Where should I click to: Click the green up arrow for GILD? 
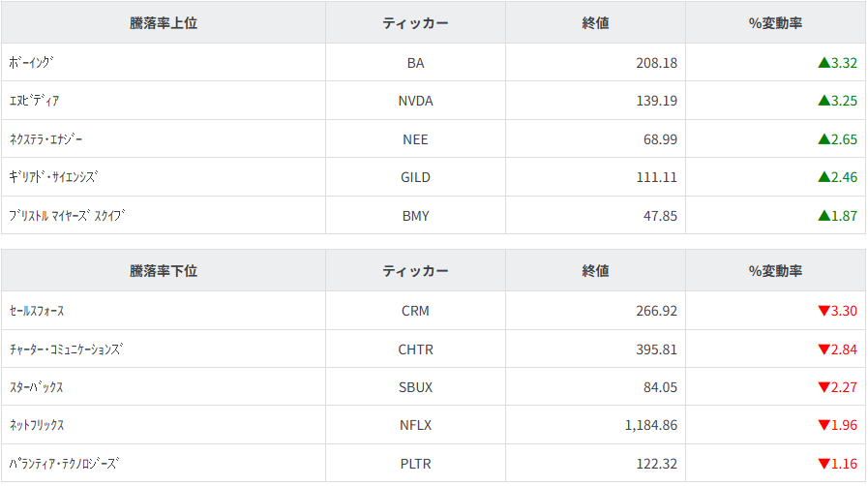coord(823,177)
